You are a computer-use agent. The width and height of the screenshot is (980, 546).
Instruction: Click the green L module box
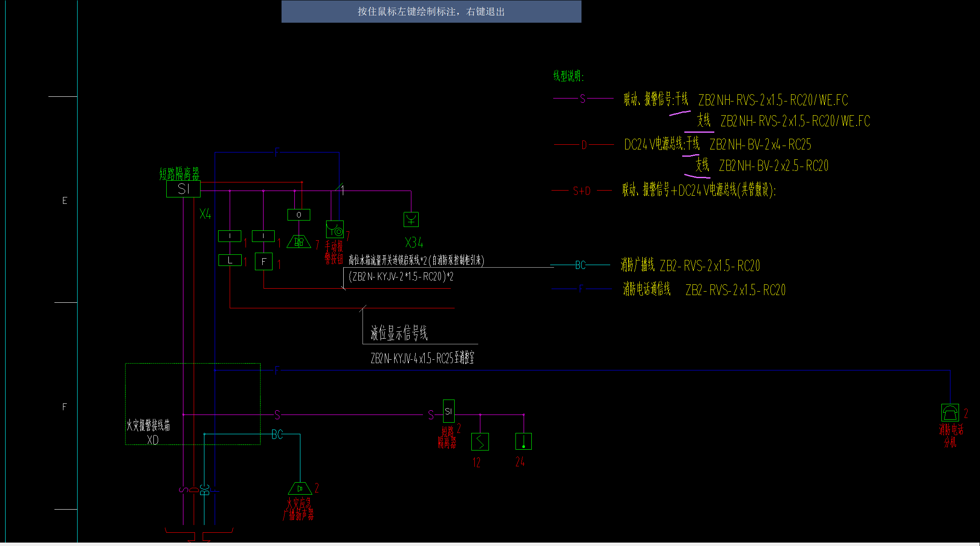230,260
